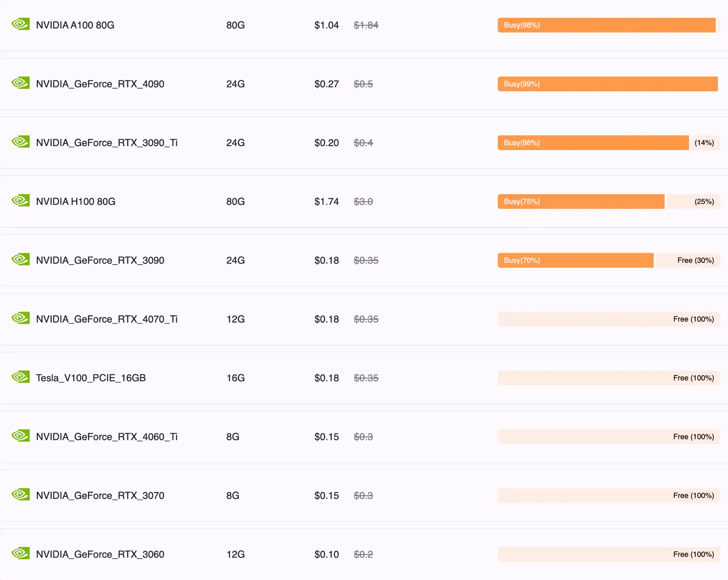Click the NVIDIA logo beside Tesla_V100_PCIE_16GB
Screen dimensions: 728x580
click(21, 377)
